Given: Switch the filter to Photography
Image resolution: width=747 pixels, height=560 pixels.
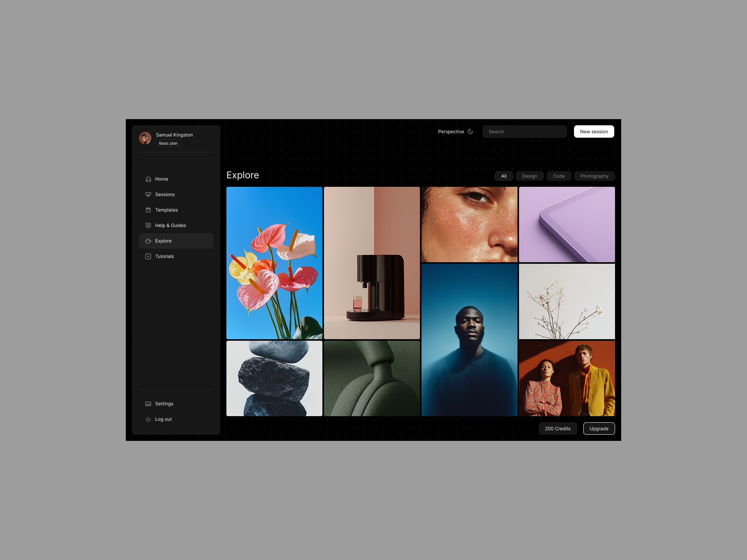Looking at the screenshot, I should pos(595,176).
